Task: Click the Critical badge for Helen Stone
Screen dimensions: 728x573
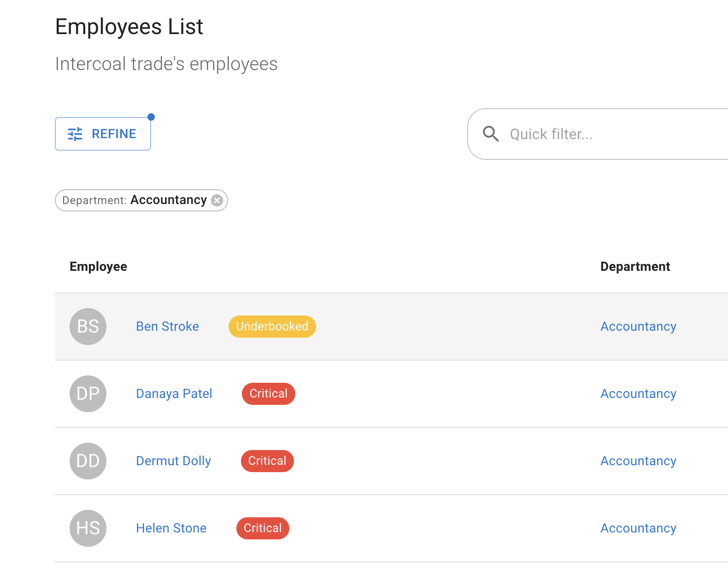Action: pos(263,528)
